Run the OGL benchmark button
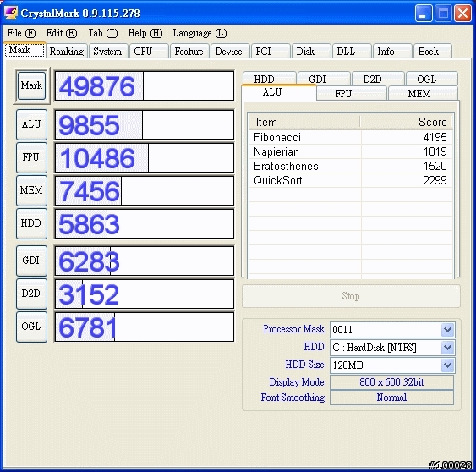The image size is (476, 472). (x=31, y=327)
